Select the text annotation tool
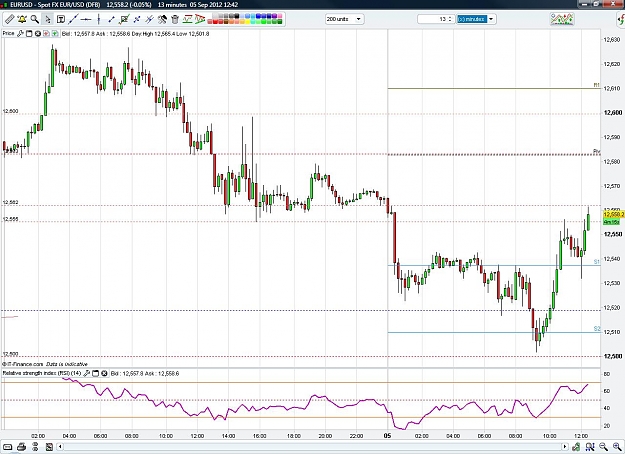Viewport: 625px width, 454px height. tap(61, 19)
